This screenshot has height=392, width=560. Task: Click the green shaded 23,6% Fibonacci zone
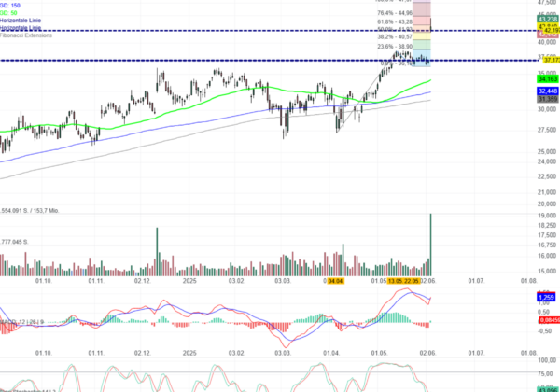pos(422,45)
